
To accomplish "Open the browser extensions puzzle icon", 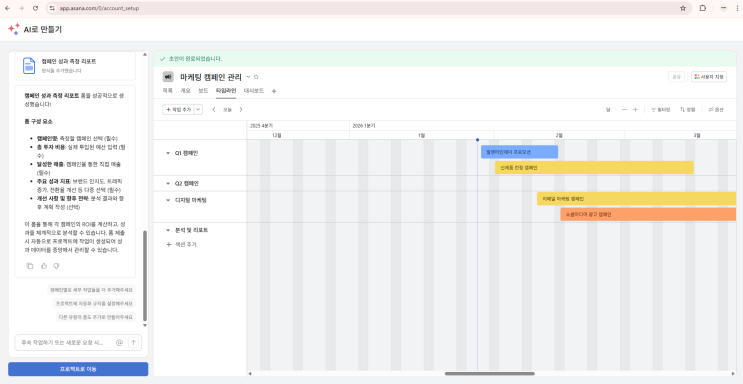I will (703, 8).
